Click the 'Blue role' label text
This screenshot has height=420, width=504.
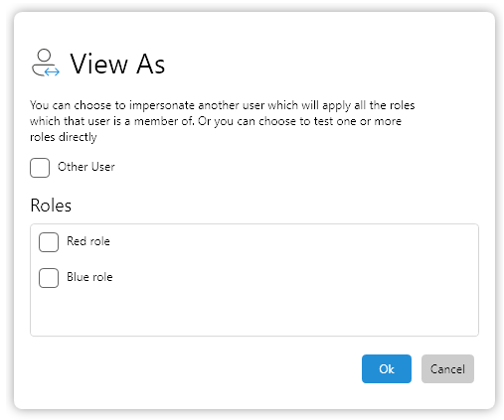coord(89,277)
